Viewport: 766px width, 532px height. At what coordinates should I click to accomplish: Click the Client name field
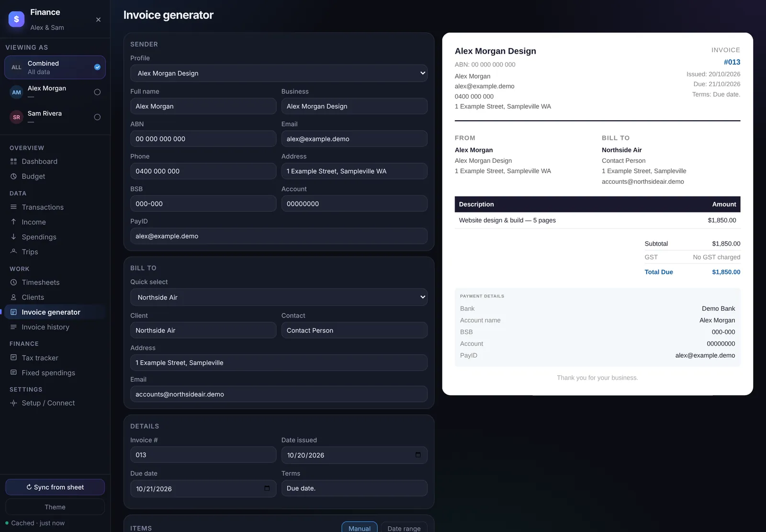pyautogui.click(x=203, y=330)
